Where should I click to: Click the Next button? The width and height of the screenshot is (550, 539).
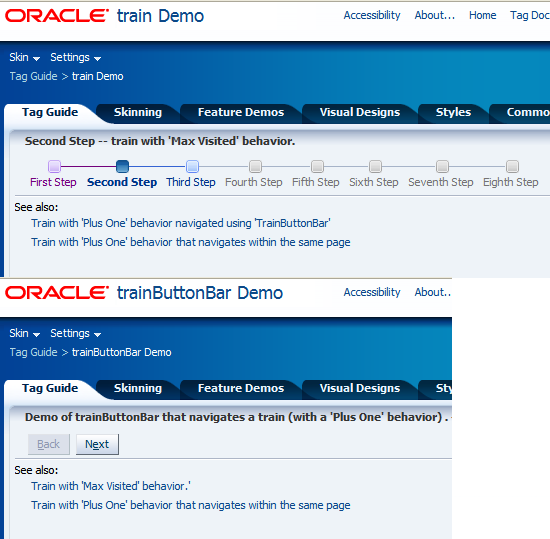point(97,444)
